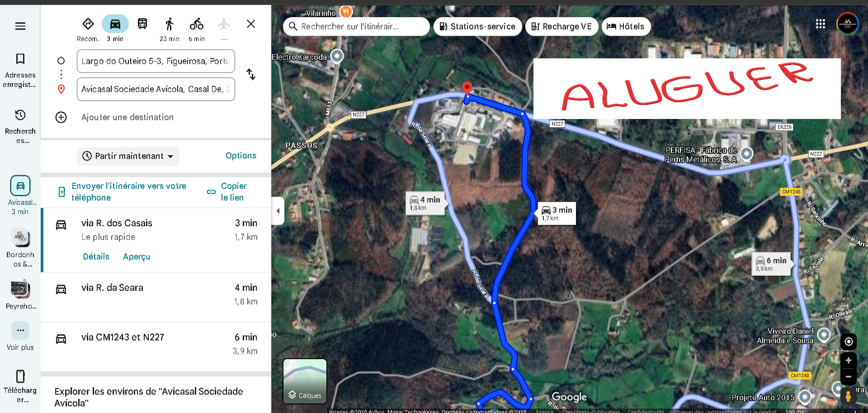Open route Options
Screen dimensions: 868x413
tap(241, 156)
